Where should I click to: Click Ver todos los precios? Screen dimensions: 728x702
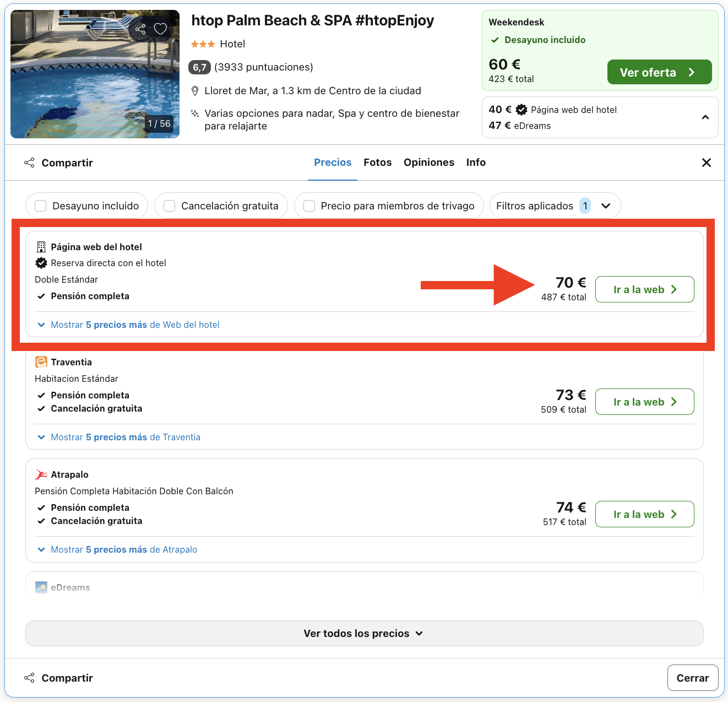[x=363, y=633]
